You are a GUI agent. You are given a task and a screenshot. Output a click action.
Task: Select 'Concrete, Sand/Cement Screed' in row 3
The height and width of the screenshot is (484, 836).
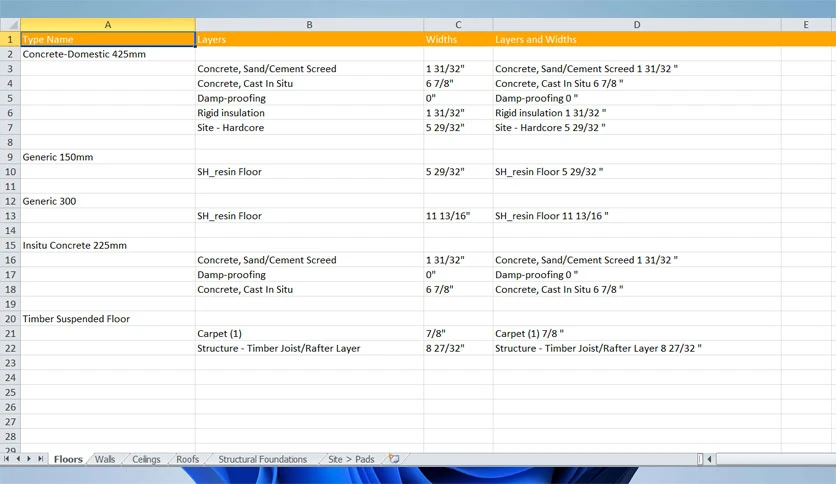pos(309,69)
